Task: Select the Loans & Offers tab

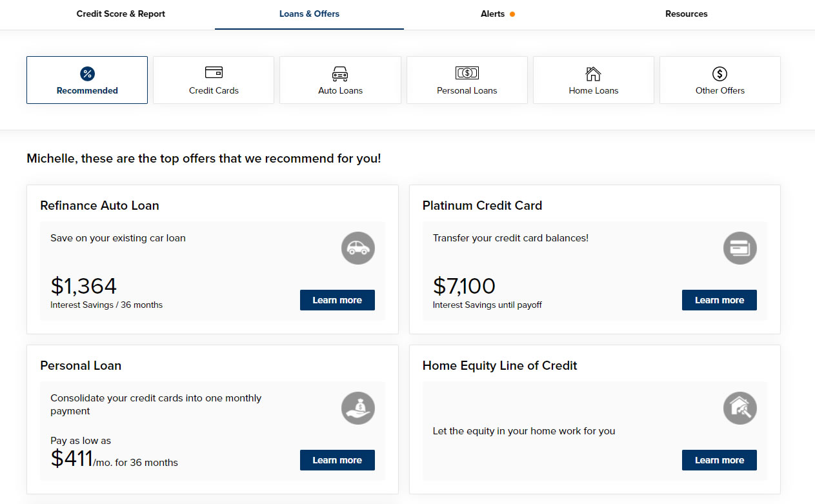Action: pos(309,14)
